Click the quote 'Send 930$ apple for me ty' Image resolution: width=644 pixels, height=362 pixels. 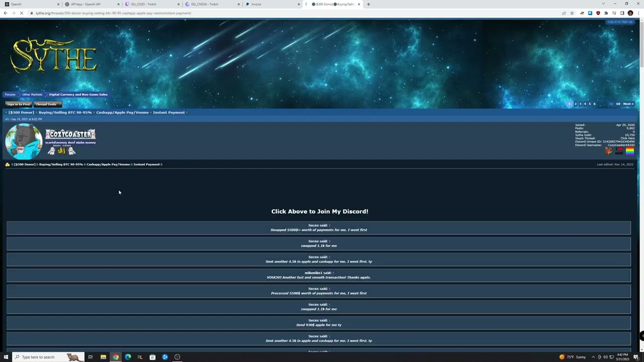318,325
